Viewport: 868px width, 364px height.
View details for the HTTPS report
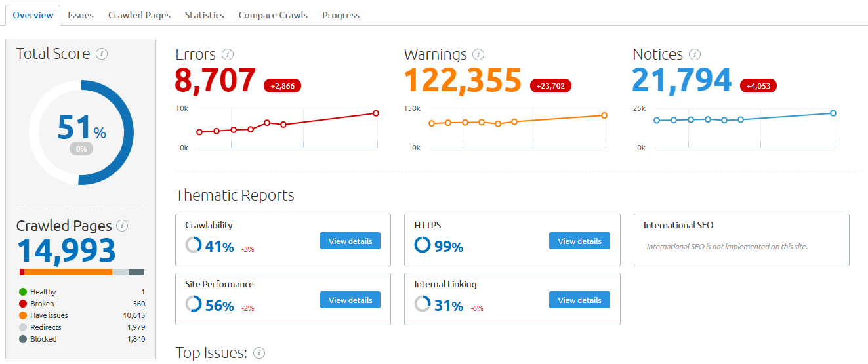579,241
